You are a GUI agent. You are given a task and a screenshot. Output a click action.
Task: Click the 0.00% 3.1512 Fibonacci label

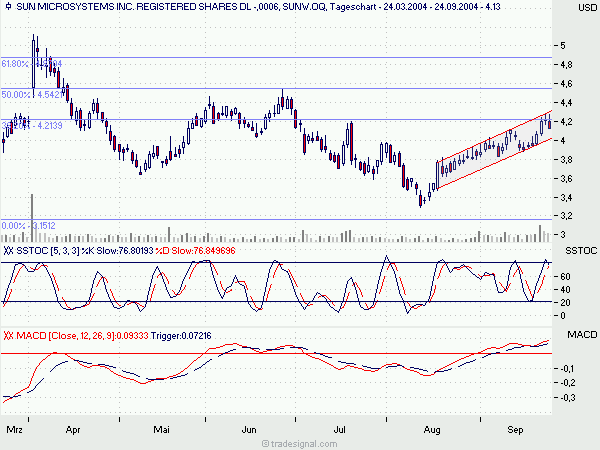(x=28, y=226)
